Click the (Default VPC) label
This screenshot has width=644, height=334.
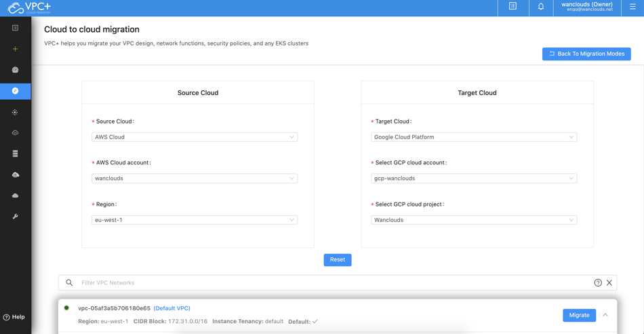click(172, 308)
